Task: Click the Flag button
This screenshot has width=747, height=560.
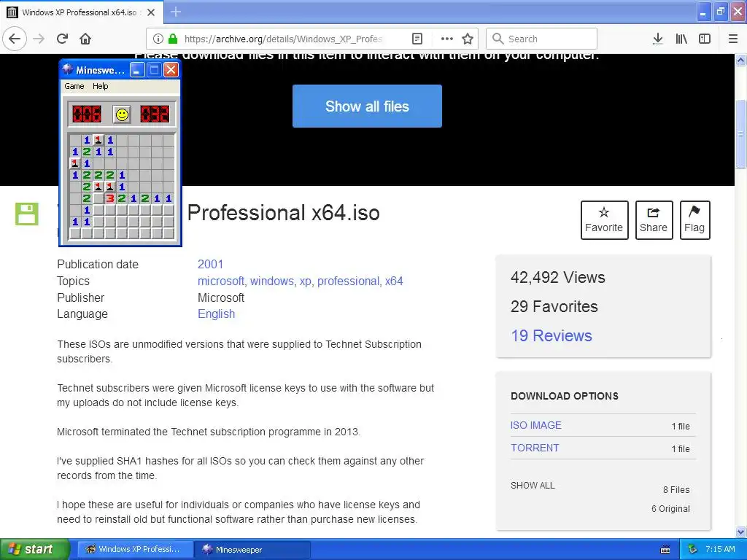Action: [x=694, y=220]
